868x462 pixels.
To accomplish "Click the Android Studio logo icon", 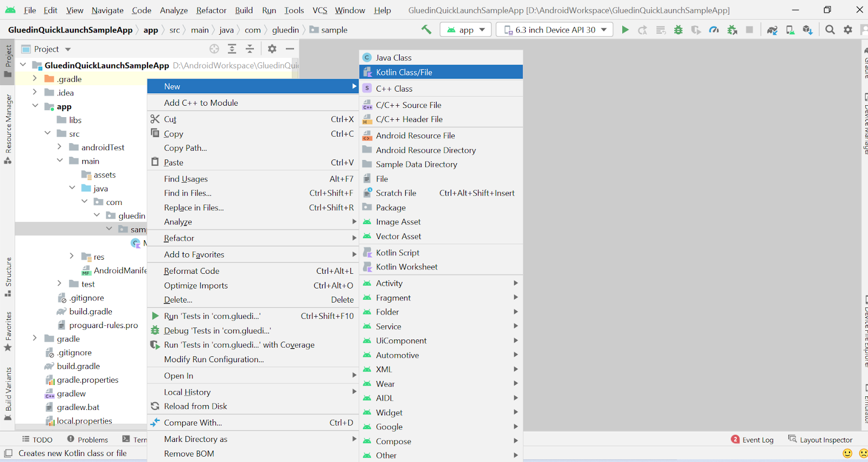I will pos(10,10).
